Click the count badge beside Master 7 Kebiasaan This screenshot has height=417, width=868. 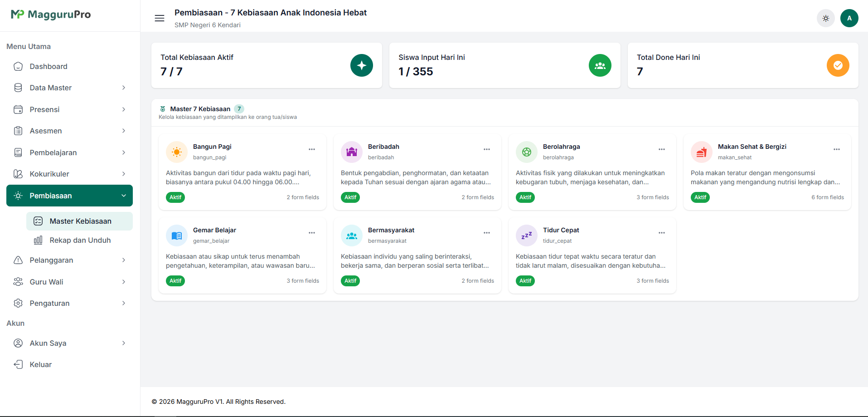coord(239,109)
